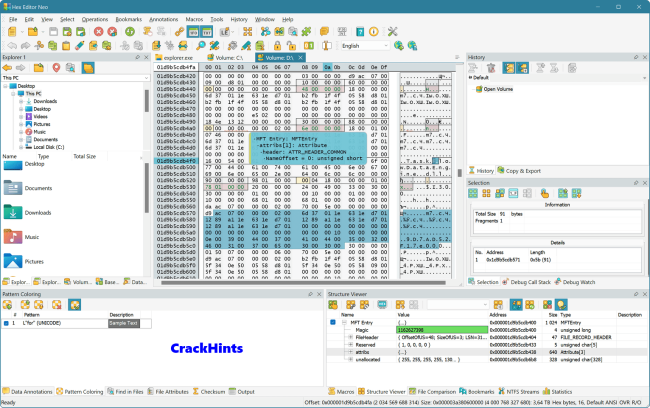Image resolution: width=650 pixels, height=408 pixels.
Task: Open the Bookmarks menu
Action: [129, 19]
